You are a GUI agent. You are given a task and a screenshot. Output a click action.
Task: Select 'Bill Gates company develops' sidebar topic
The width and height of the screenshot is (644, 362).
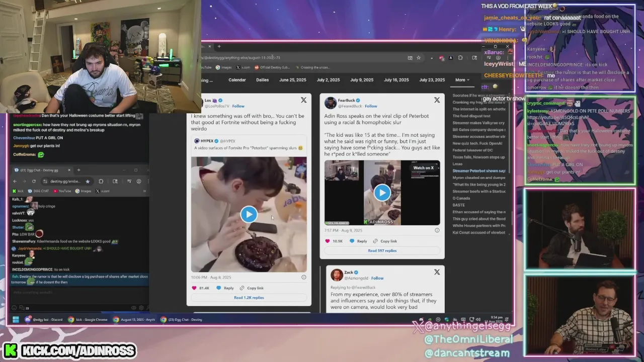[479, 130]
